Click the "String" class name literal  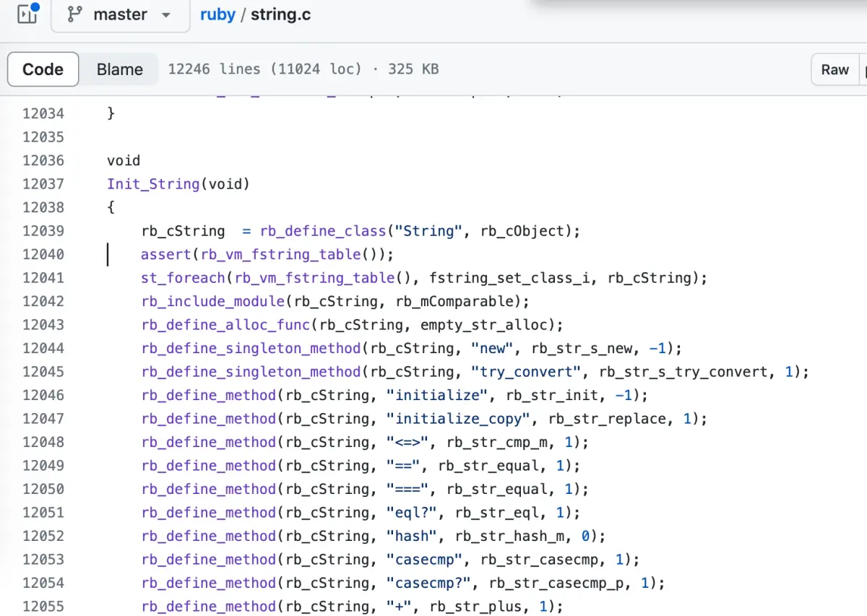coord(428,231)
